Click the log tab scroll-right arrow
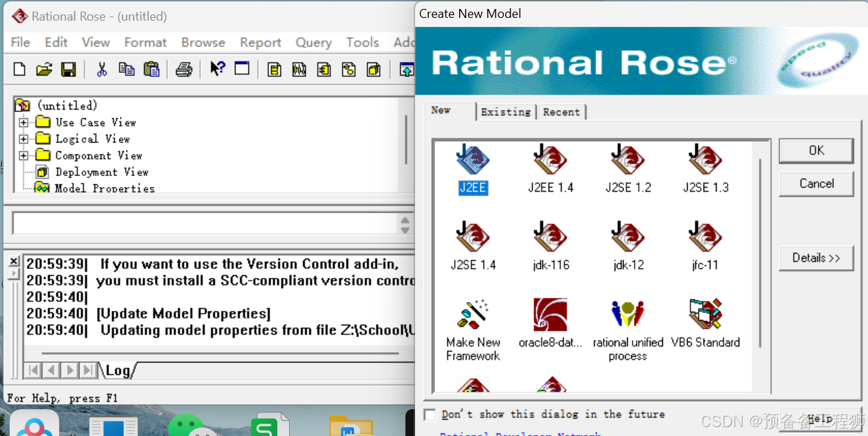This screenshot has height=436, width=868. (x=69, y=371)
